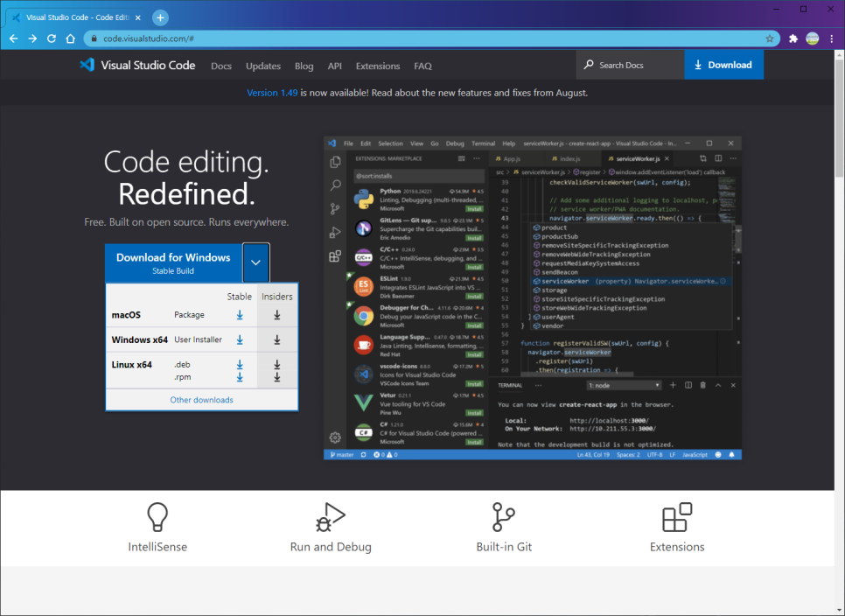Click the macOS row label

[126, 315]
